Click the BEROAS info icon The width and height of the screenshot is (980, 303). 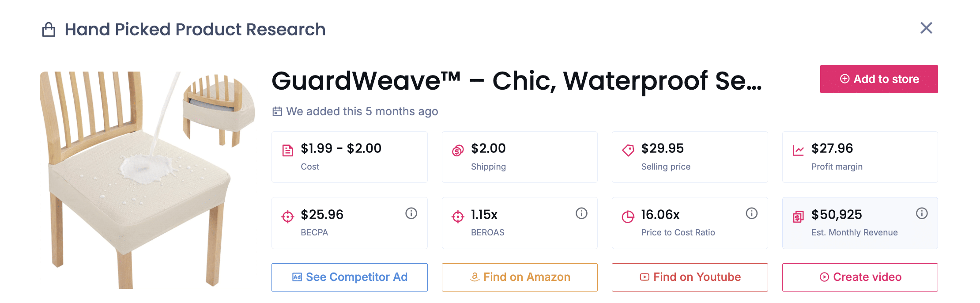coord(581,214)
